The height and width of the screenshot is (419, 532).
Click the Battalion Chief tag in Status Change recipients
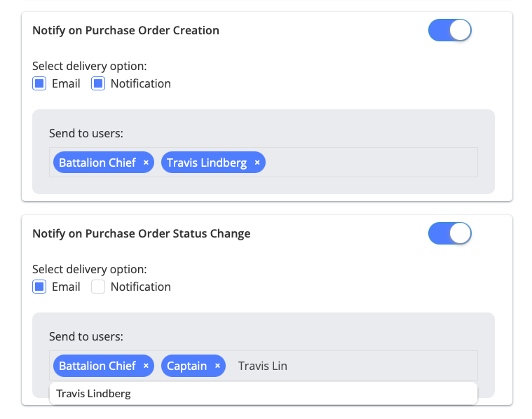[97, 366]
